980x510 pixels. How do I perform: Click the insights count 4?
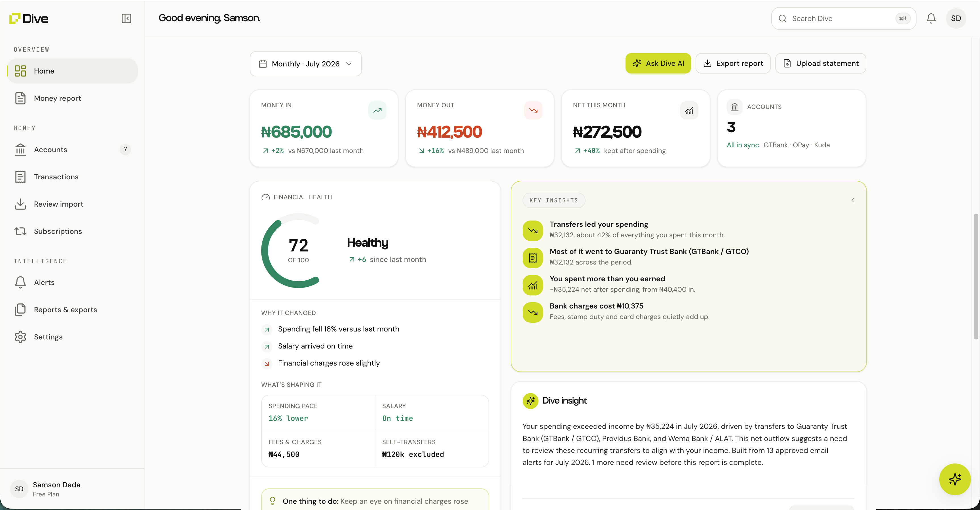coord(853,200)
